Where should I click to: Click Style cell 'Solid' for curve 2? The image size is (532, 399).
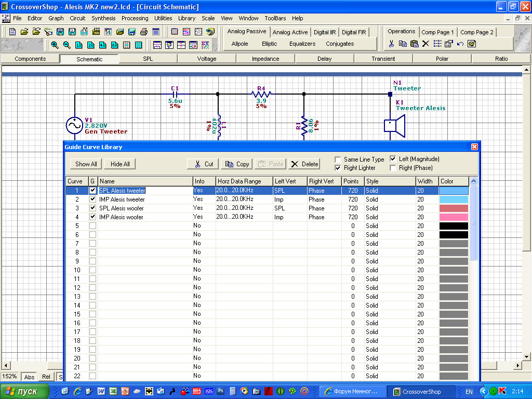click(x=390, y=199)
